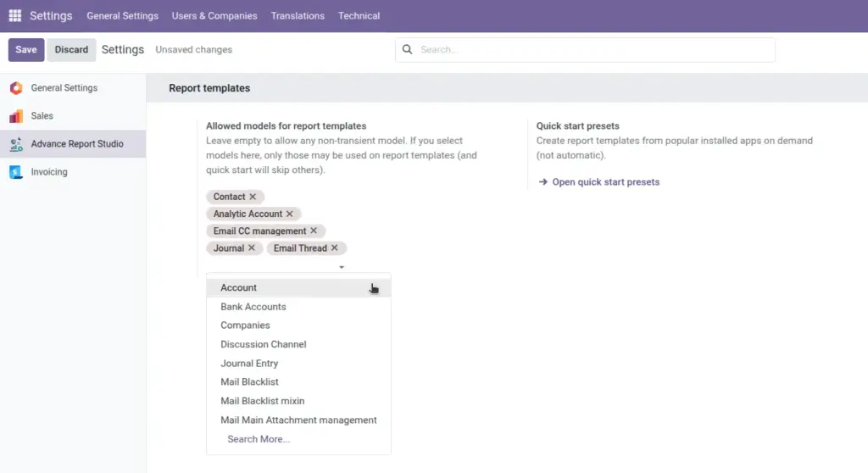Open the Users & Companies menu
The image size is (868, 473).
(214, 15)
